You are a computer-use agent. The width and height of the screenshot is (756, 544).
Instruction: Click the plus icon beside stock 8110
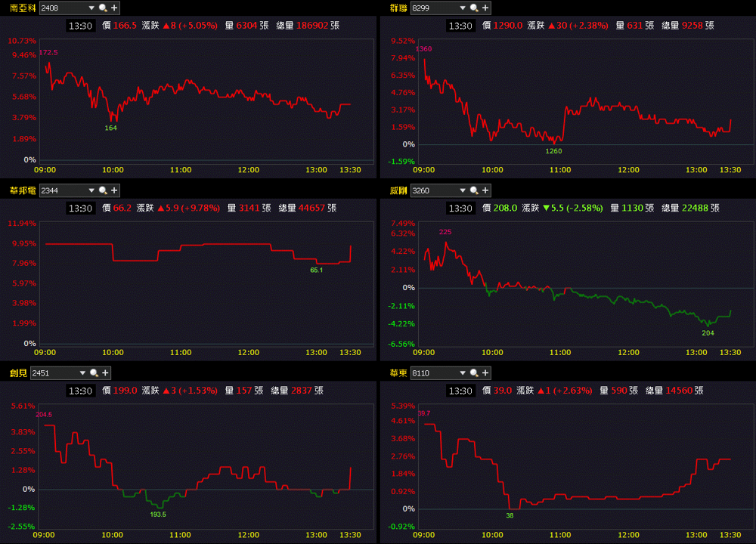[485, 373]
